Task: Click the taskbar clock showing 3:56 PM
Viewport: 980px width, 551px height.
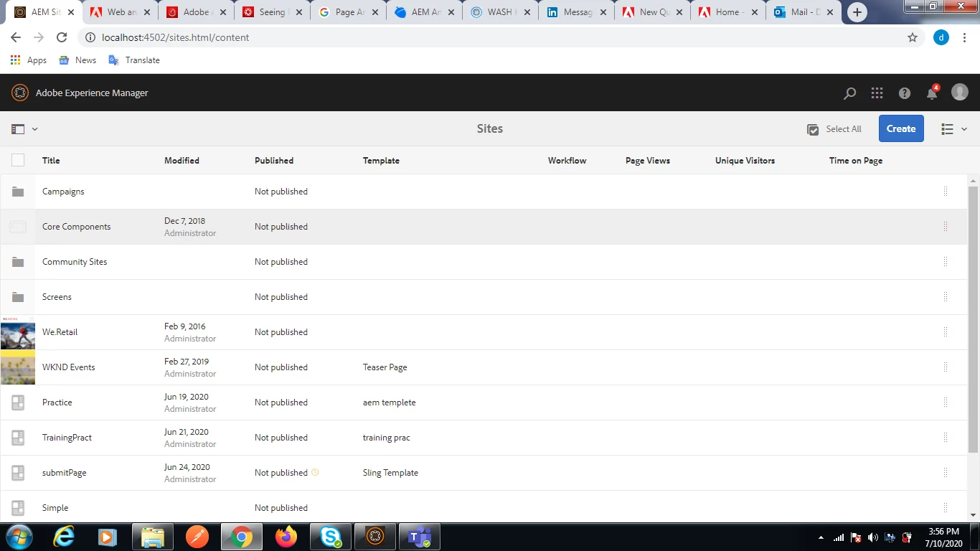Action: pos(943,537)
